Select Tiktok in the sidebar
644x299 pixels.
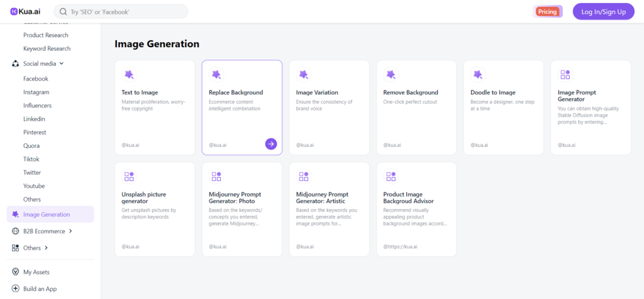click(31, 159)
